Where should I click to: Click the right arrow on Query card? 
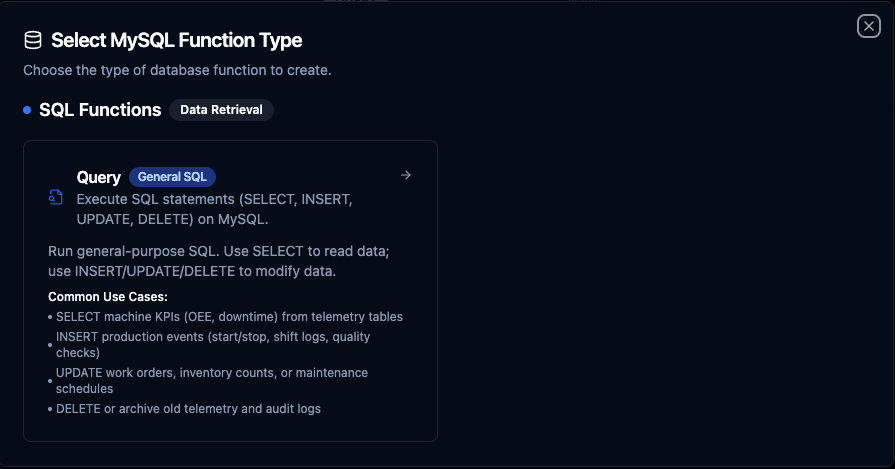405,176
